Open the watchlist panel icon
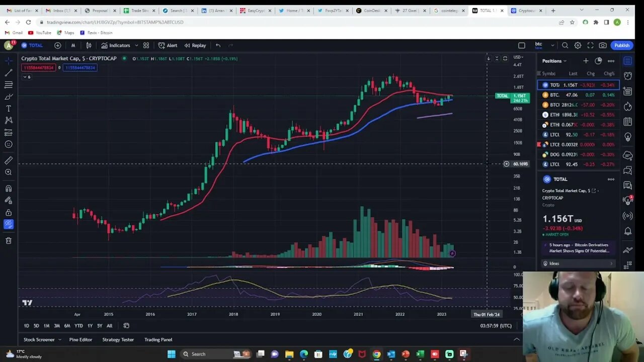 coord(627,61)
